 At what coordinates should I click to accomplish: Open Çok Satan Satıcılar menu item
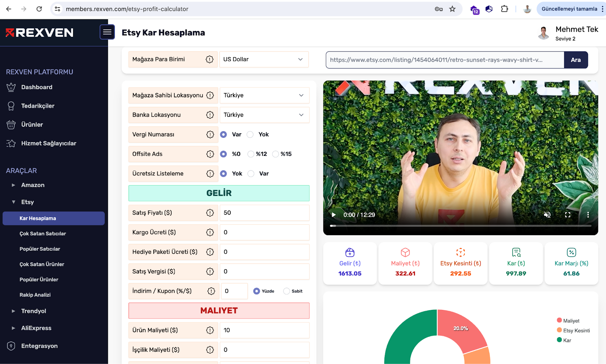pos(43,234)
